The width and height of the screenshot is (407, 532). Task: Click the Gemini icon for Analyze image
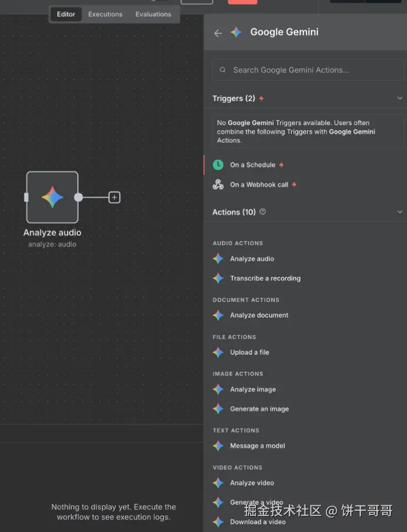218,389
